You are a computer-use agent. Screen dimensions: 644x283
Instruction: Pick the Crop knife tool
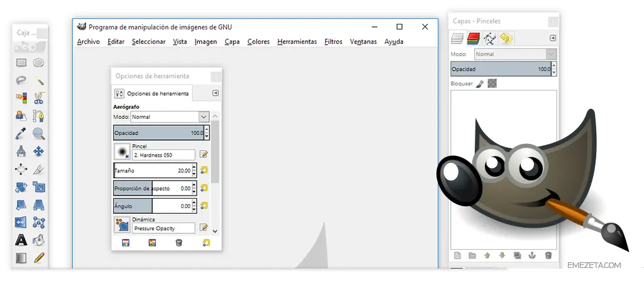[x=38, y=169]
